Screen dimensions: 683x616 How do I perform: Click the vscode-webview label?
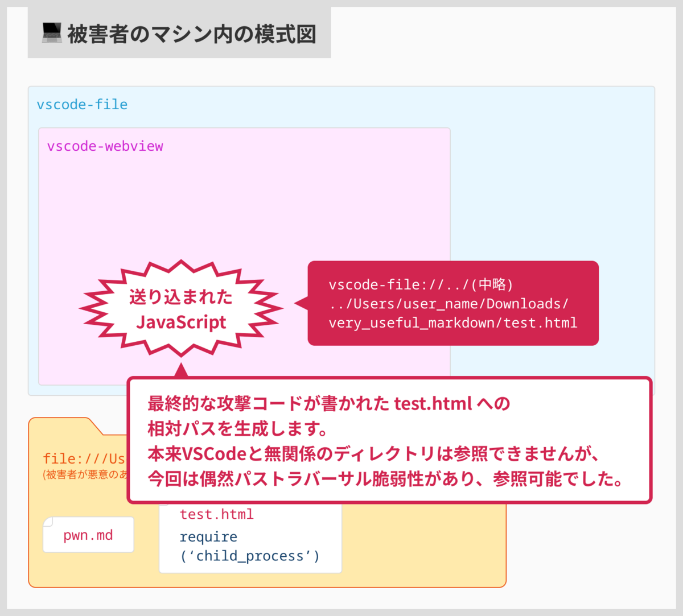pyautogui.click(x=105, y=146)
